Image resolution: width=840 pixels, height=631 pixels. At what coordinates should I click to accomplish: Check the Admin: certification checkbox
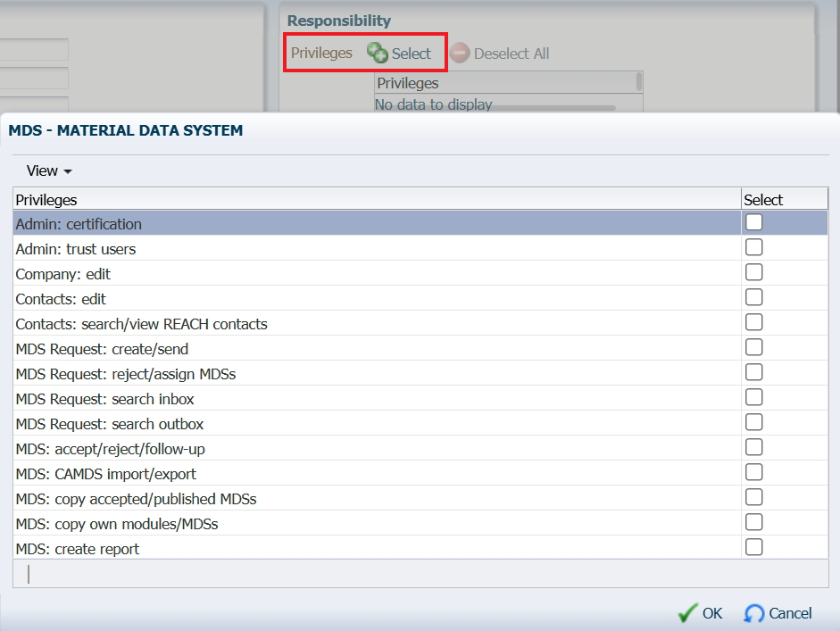click(x=754, y=222)
